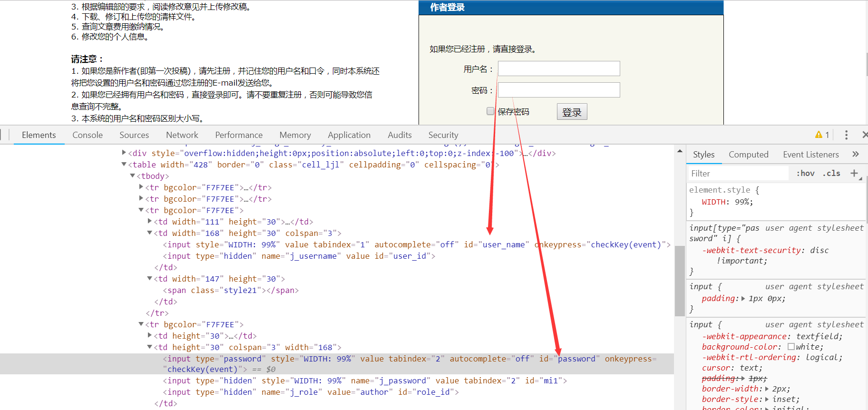868x410 pixels.
Task: Collapse the tbody node
Action: tap(133, 176)
